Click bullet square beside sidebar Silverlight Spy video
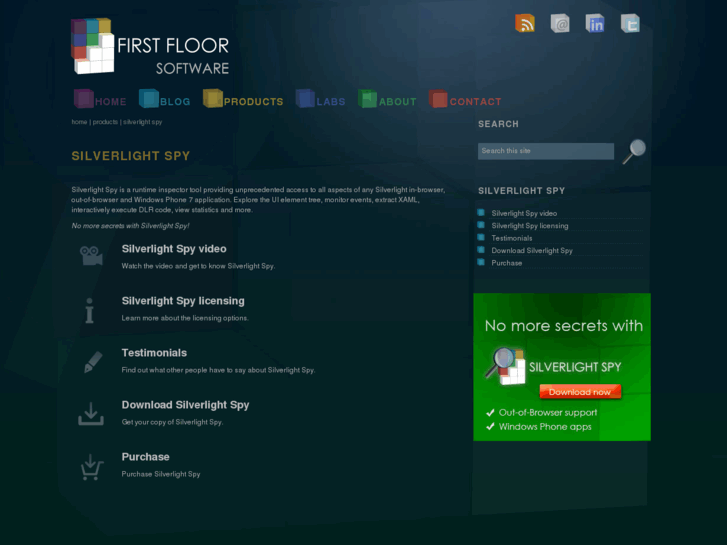The image size is (727, 545). (481, 213)
